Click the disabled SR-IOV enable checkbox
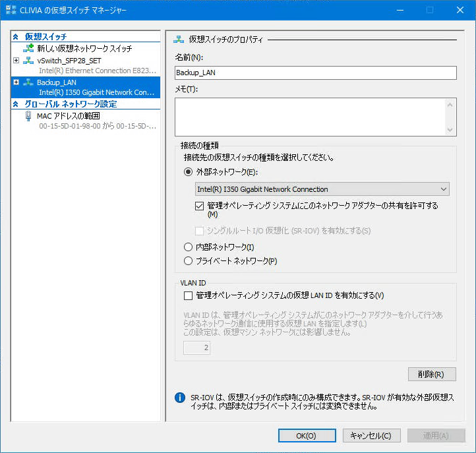 pyautogui.click(x=200, y=231)
